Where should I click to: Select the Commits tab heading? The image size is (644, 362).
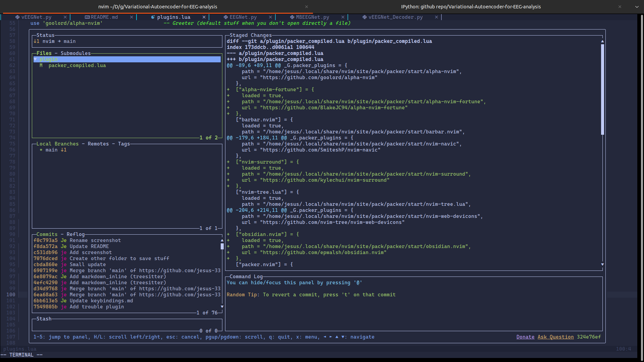[x=47, y=234]
